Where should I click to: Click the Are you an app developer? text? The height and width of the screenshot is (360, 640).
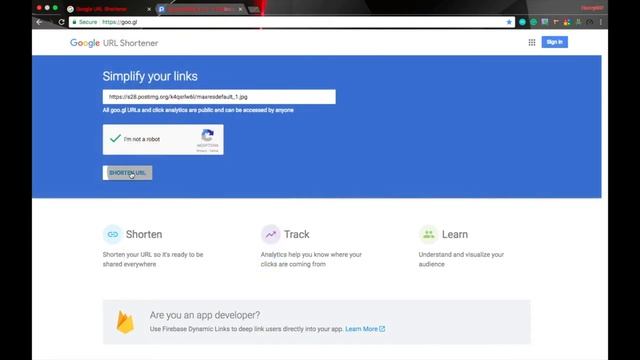click(205, 315)
